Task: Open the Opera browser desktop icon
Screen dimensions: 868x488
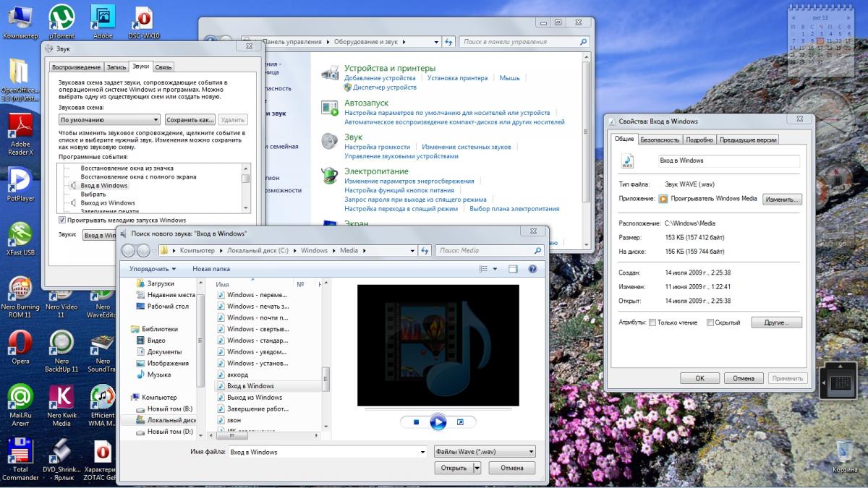Action: (20, 343)
